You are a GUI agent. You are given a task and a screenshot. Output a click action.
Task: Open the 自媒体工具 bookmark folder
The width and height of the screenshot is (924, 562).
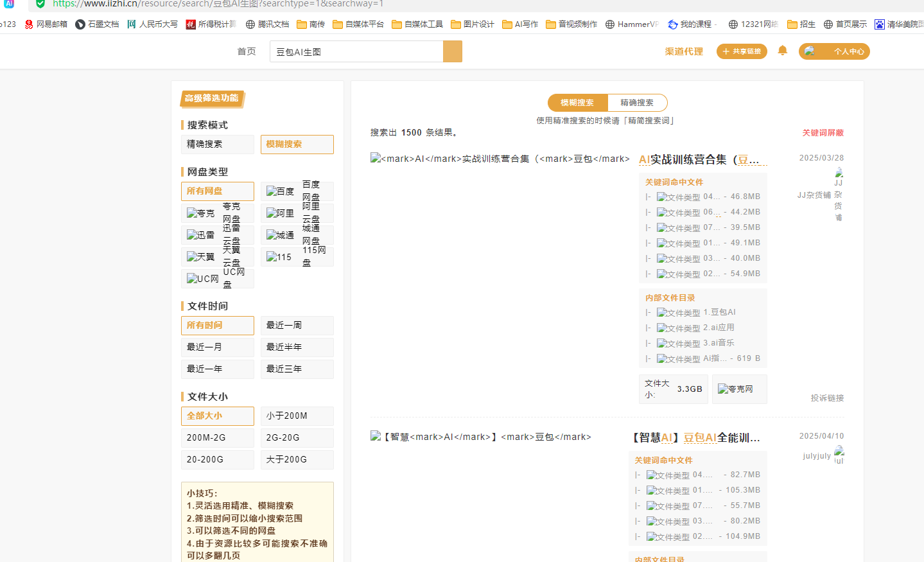pyautogui.click(x=417, y=24)
